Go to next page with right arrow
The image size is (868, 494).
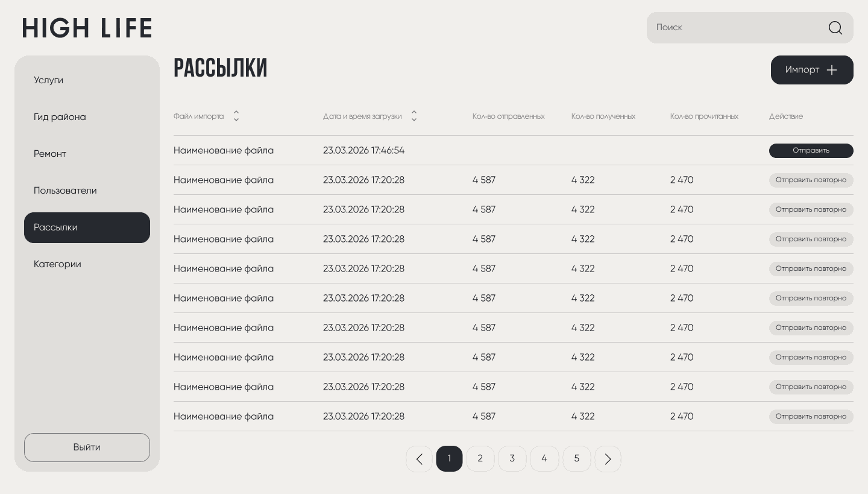608,459
